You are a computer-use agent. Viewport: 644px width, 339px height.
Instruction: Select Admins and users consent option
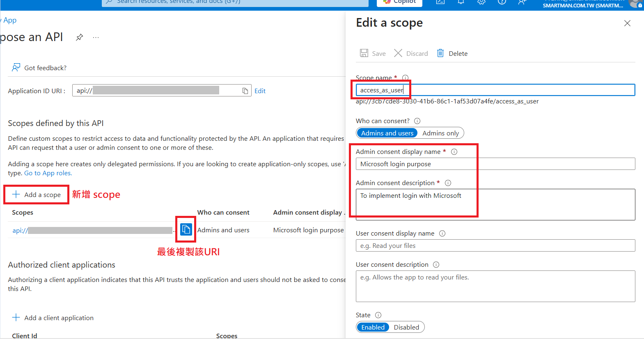coord(387,133)
